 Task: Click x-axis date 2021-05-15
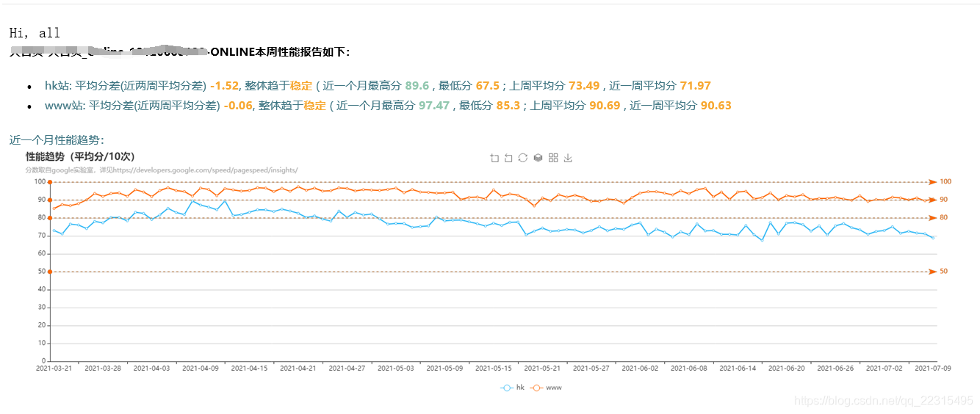coord(493,368)
